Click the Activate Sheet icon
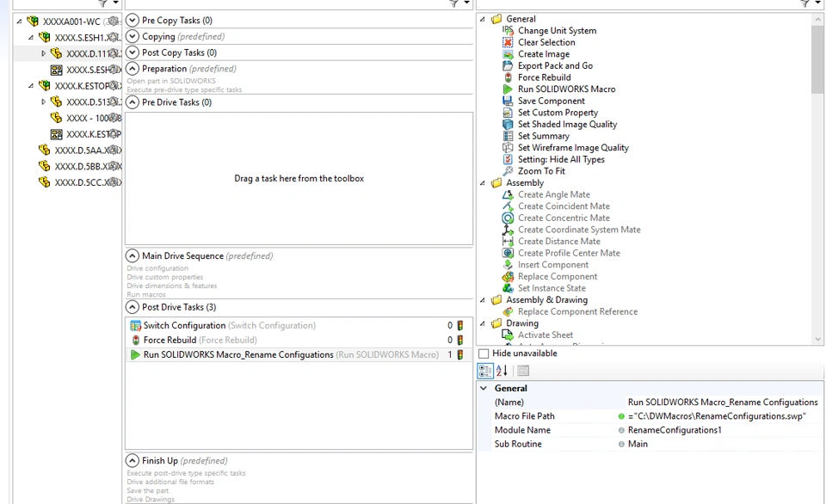The image size is (826, 504). (x=508, y=335)
